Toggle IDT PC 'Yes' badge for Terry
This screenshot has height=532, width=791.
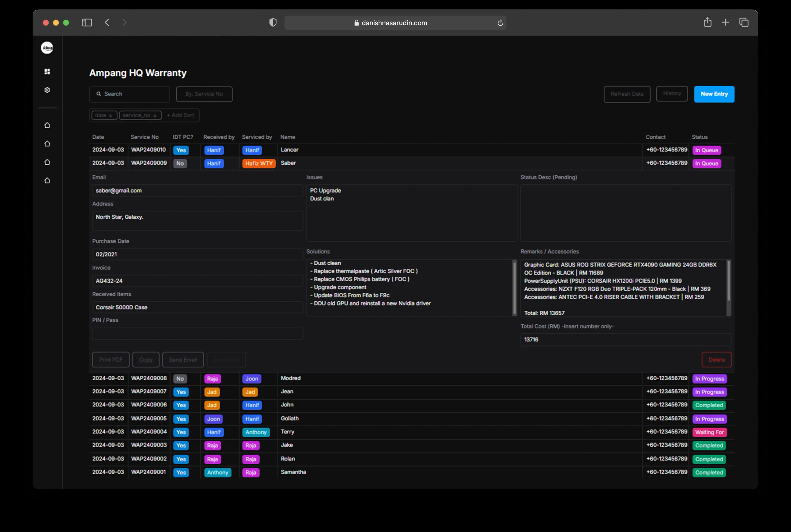click(181, 432)
